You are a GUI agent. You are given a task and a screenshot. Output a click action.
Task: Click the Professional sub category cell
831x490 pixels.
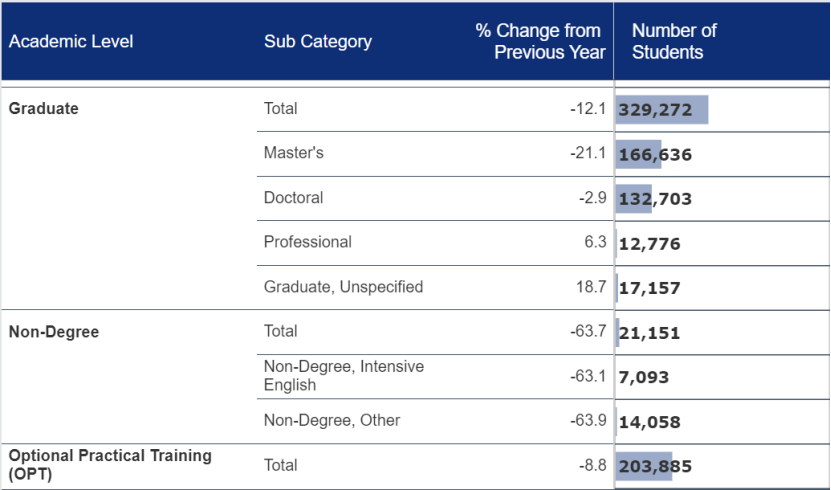[308, 242]
